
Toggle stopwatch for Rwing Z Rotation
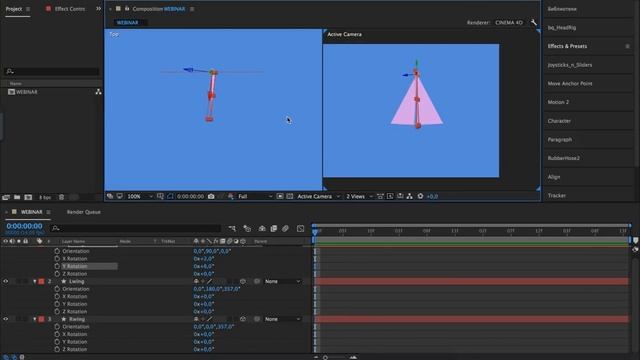(x=57, y=349)
